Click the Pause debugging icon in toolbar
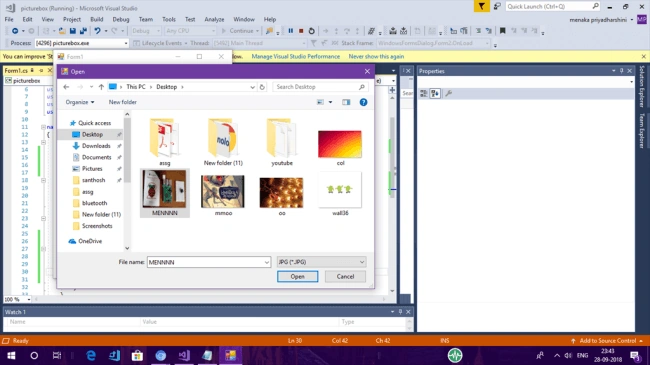 pyautogui.click(x=291, y=31)
